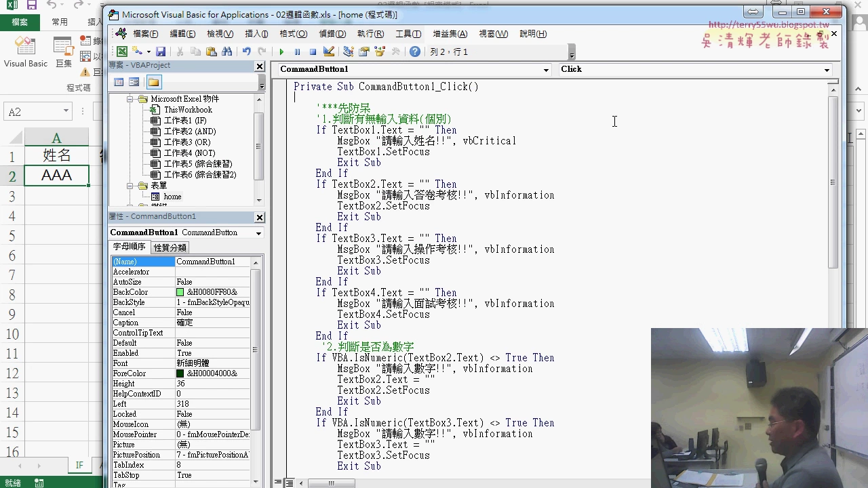Click the properties list scrollbar
Image resolution: width=868 pixels, height=488 pixels.
(x=256, y=350)
